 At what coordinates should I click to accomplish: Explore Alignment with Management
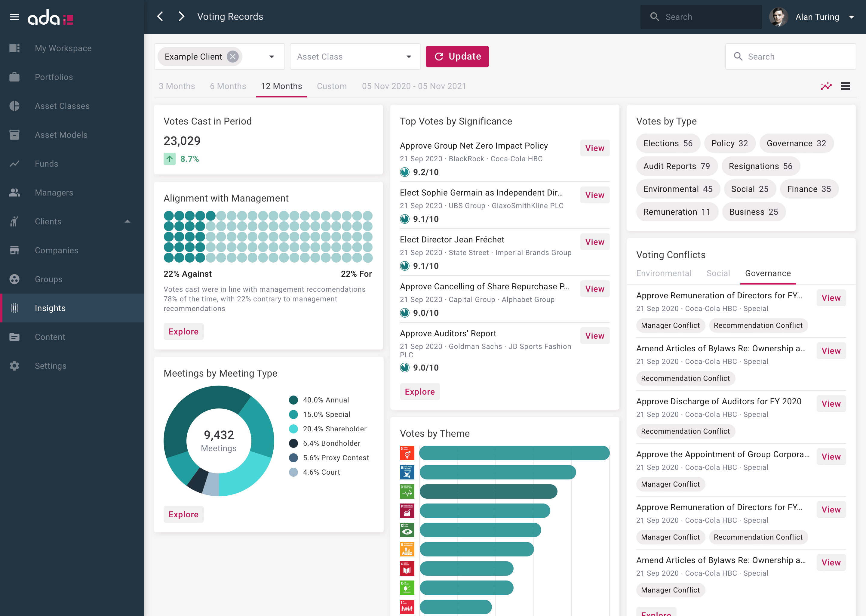point(183,331)
